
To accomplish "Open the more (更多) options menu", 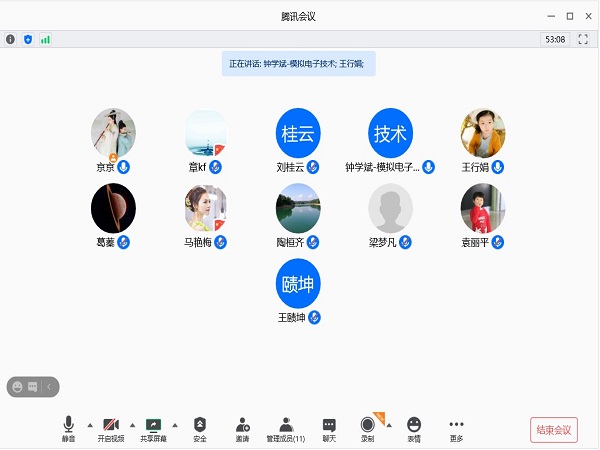I will coord(456,426).
